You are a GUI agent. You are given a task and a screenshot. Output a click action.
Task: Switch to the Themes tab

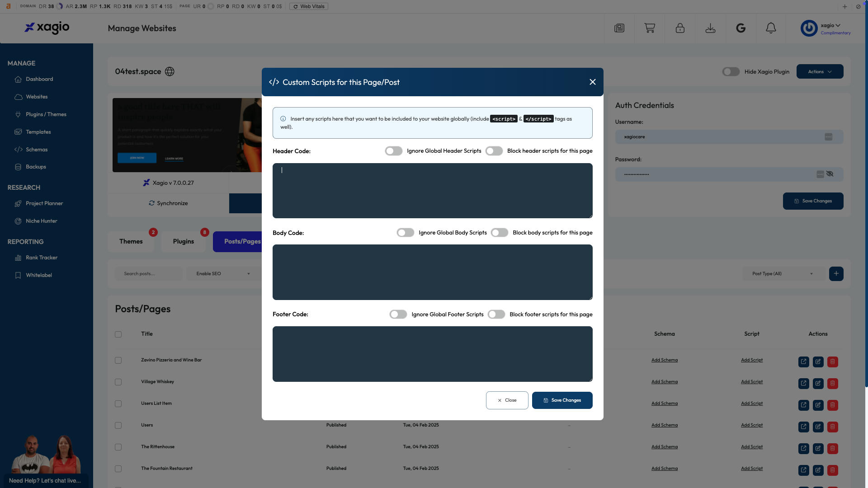click(131, 241)
